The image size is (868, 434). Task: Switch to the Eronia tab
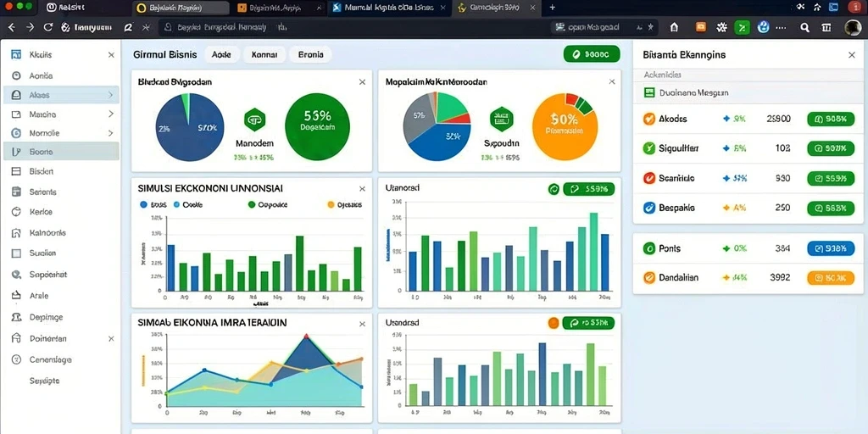click(310, 55)
